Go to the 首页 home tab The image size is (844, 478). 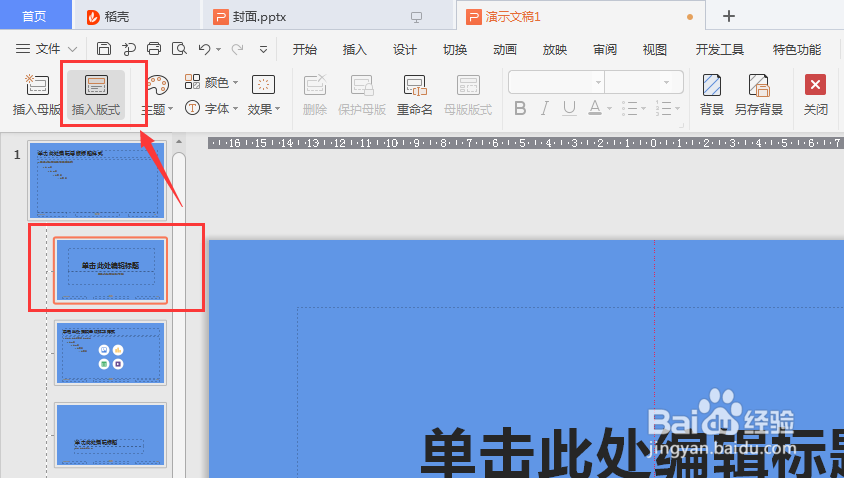click(x=36, y=16)
